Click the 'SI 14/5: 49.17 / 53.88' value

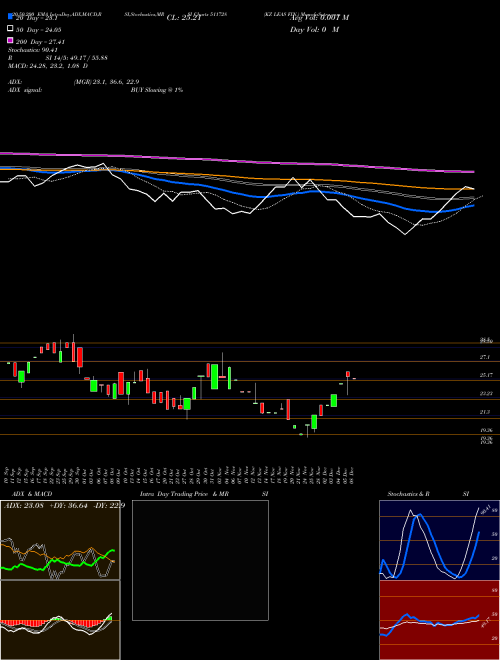pos(79,58)
